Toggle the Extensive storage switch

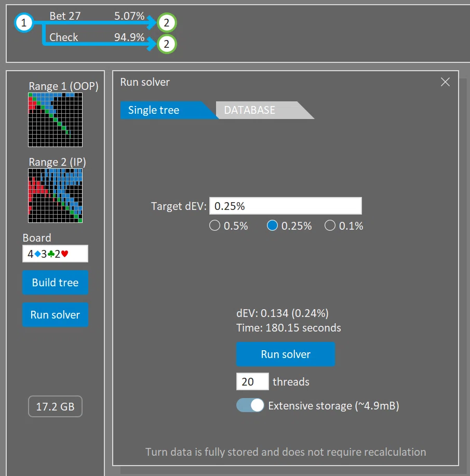250,405
